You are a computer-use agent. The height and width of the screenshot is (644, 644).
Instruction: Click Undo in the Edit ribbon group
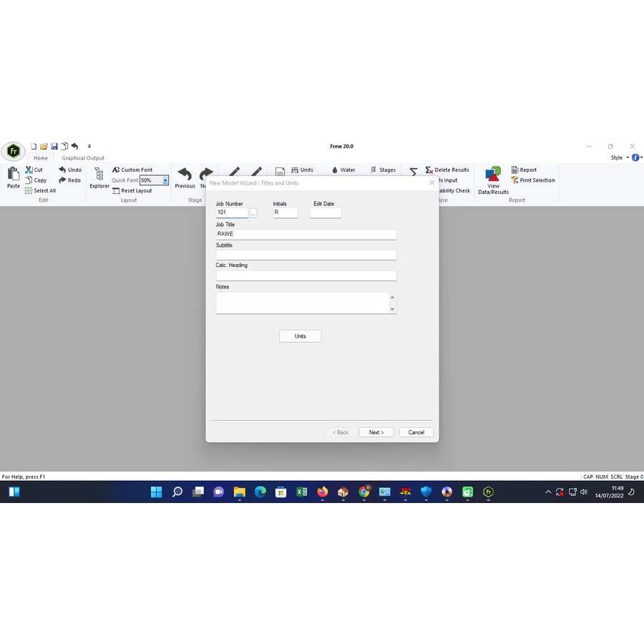[70, 170]
